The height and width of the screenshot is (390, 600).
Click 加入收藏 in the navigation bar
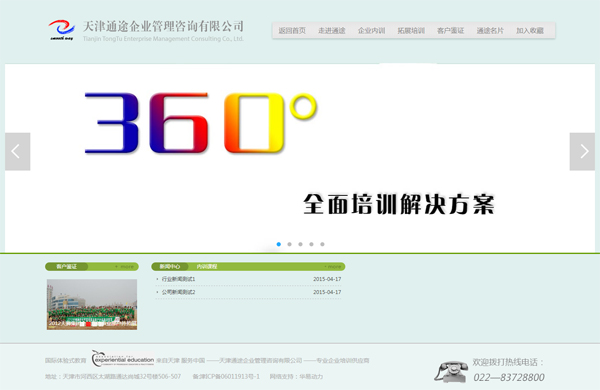pyautogui.click(x=530, y=31)
